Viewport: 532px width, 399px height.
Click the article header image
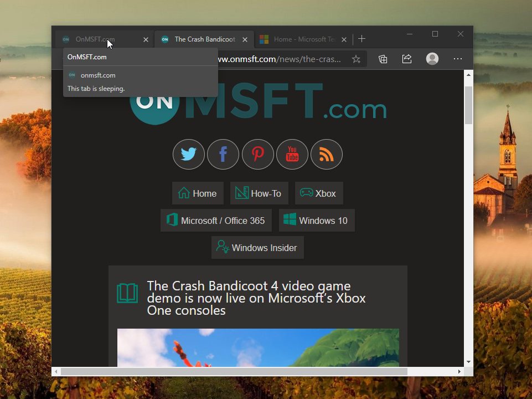(x=258, y=347)
